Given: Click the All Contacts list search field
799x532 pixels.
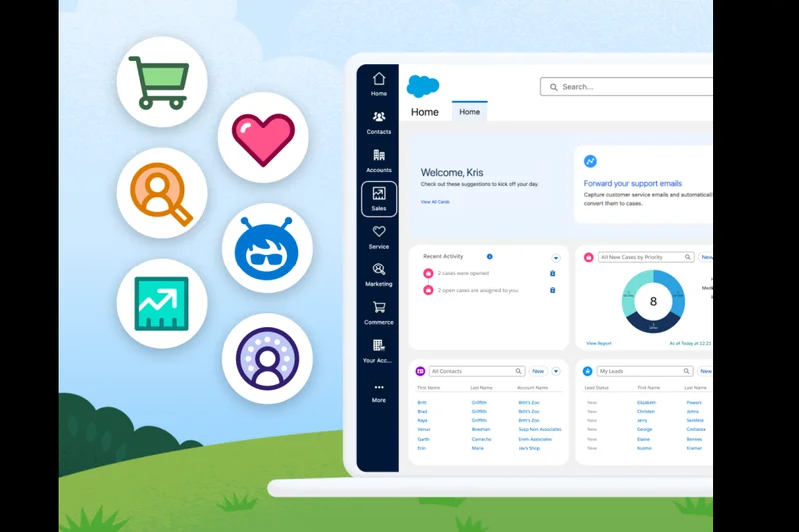Looking at the screenshot, I should [x=477, y=371].
